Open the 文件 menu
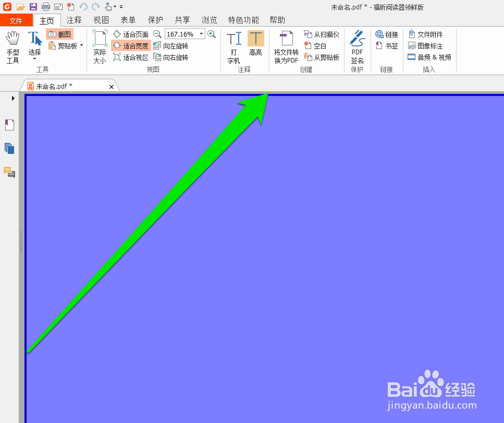Image resolution: width=504 pixels, height=423 pixels. tap(16, 20)
